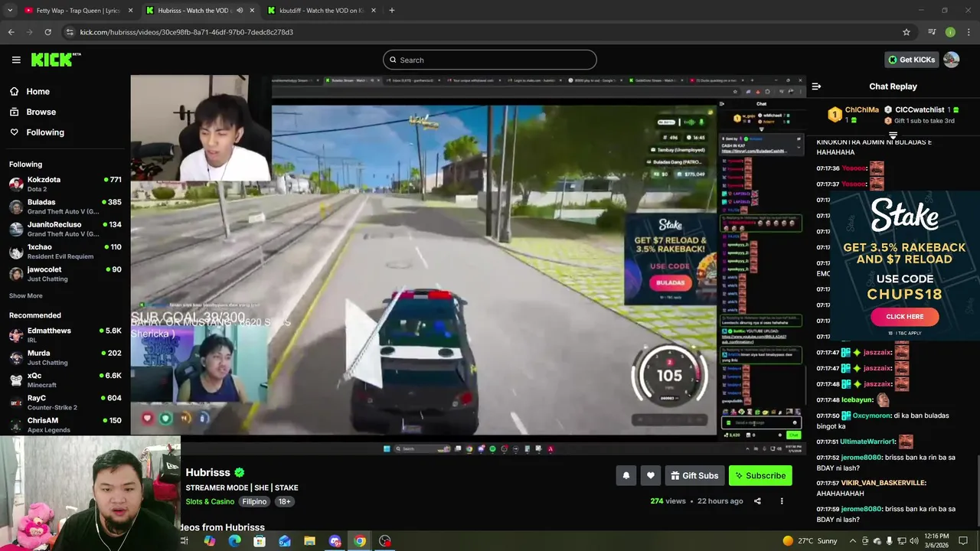Open File Explorer in taskbar
Viewport: 980px width, 551px height.
coord(309,541)
